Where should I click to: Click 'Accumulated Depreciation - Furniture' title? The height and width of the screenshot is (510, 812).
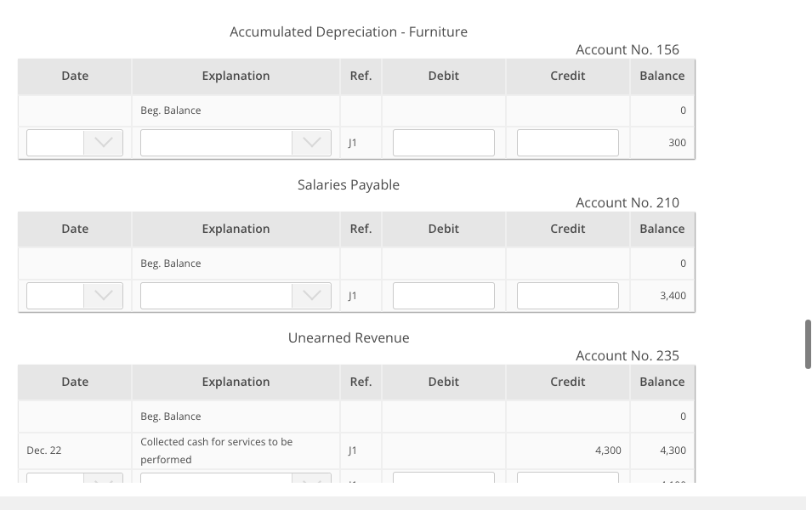(349, 31)
